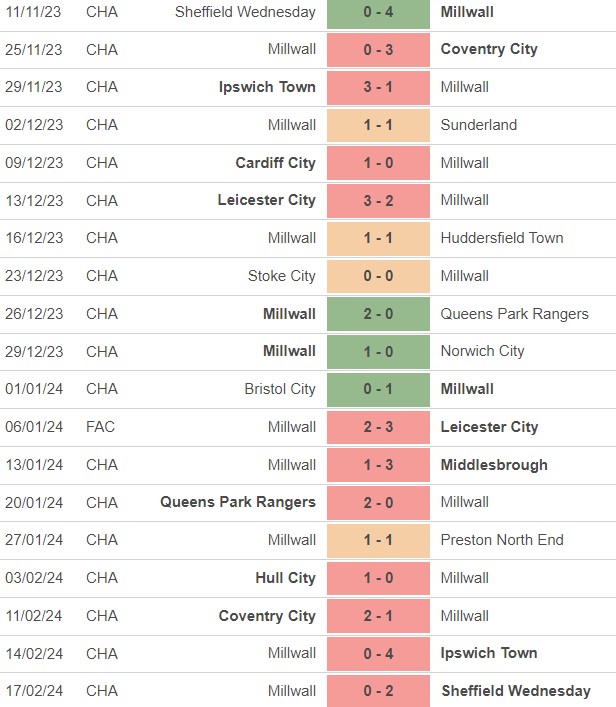616x707 pixels.
Task: Select the Huddersfield Town team name
Action: pos(501,238)
